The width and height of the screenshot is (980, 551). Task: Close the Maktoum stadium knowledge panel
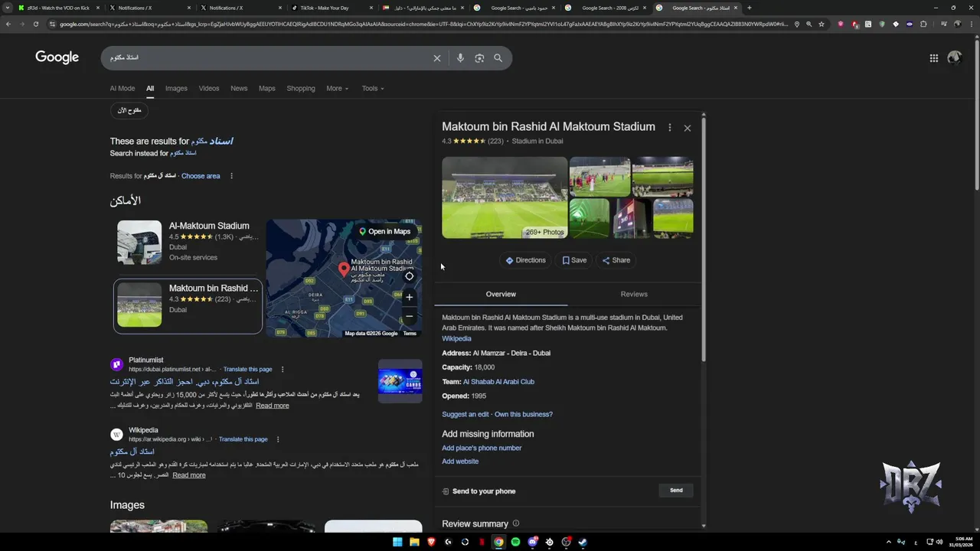(x=688, y=128)
